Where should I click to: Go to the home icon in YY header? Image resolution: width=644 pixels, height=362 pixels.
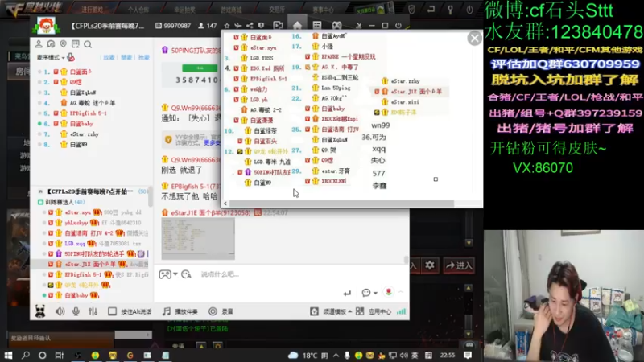pos(297,25)
